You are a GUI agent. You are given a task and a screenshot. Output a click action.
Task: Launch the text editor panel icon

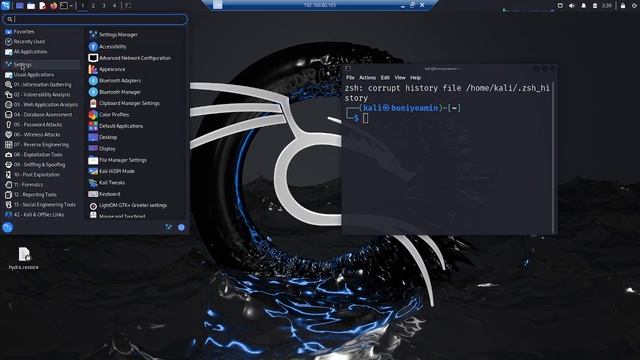42,6
